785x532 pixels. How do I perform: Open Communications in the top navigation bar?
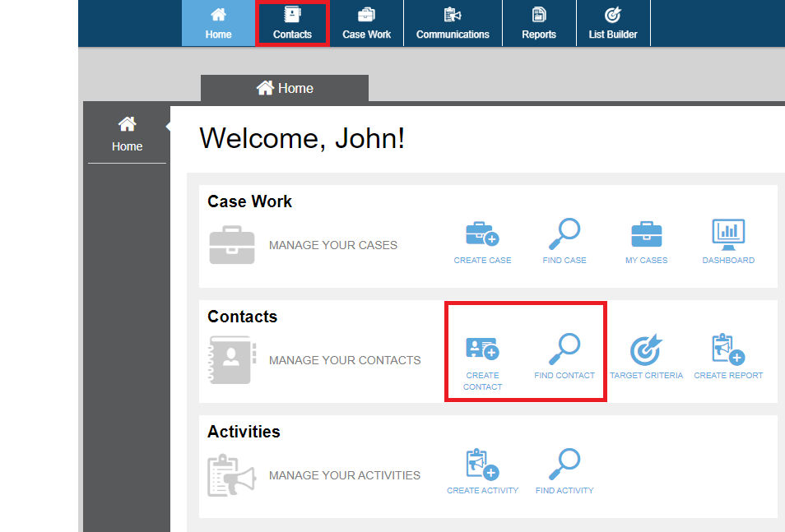(x=453, y=23)
